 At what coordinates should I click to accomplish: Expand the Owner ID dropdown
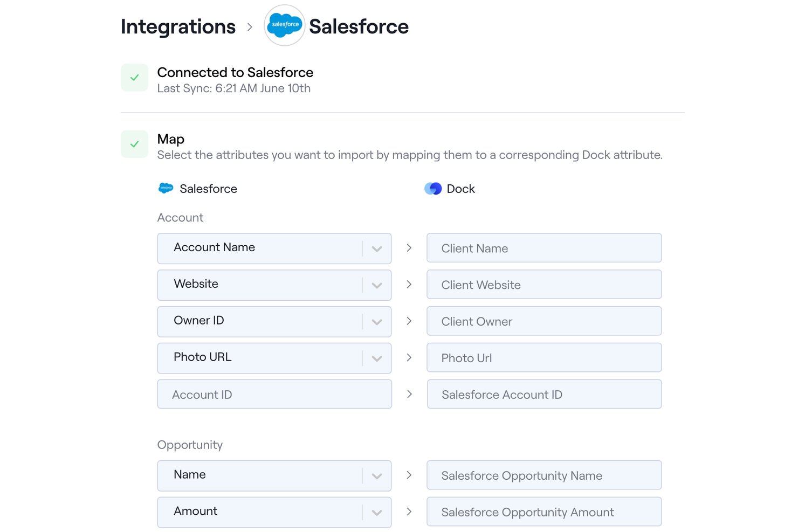274,321
